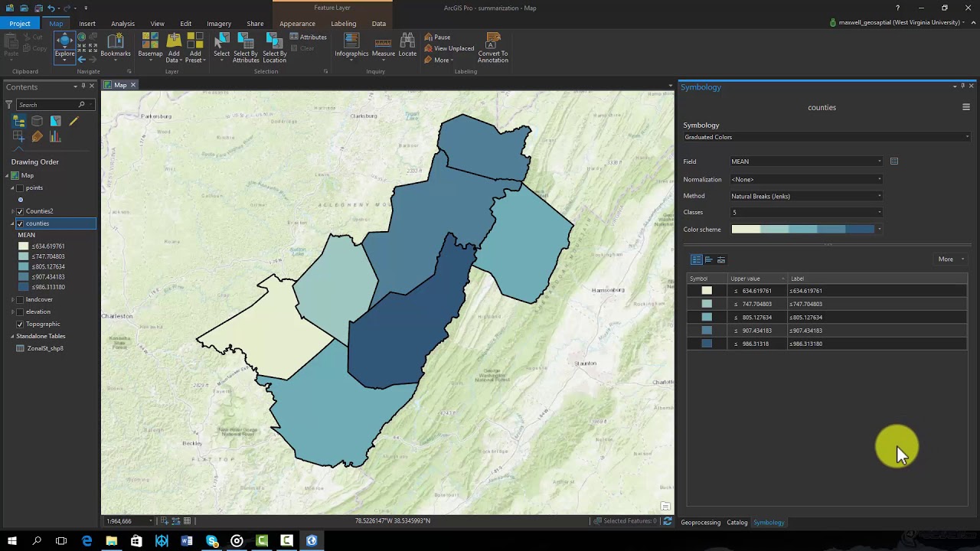Switch Contents to List By Labeling
The height and width of the screenshot is (551, 980).
[38, 137]
